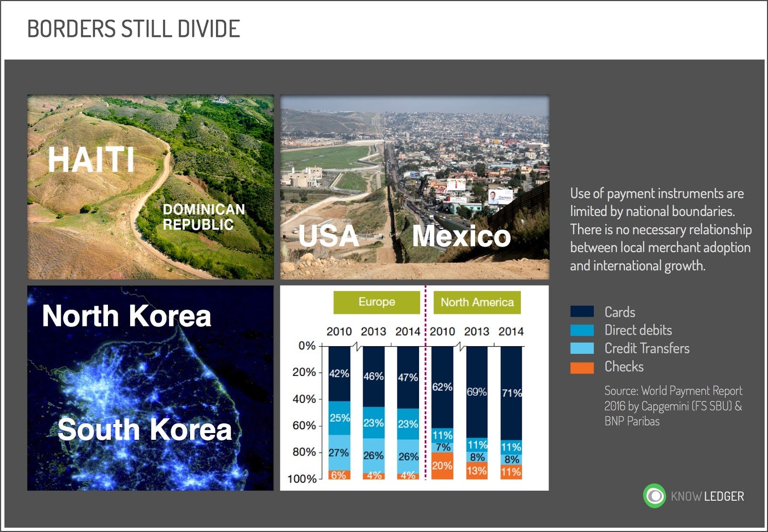Select the 7% Credit Transfers segment

point(442,447)
